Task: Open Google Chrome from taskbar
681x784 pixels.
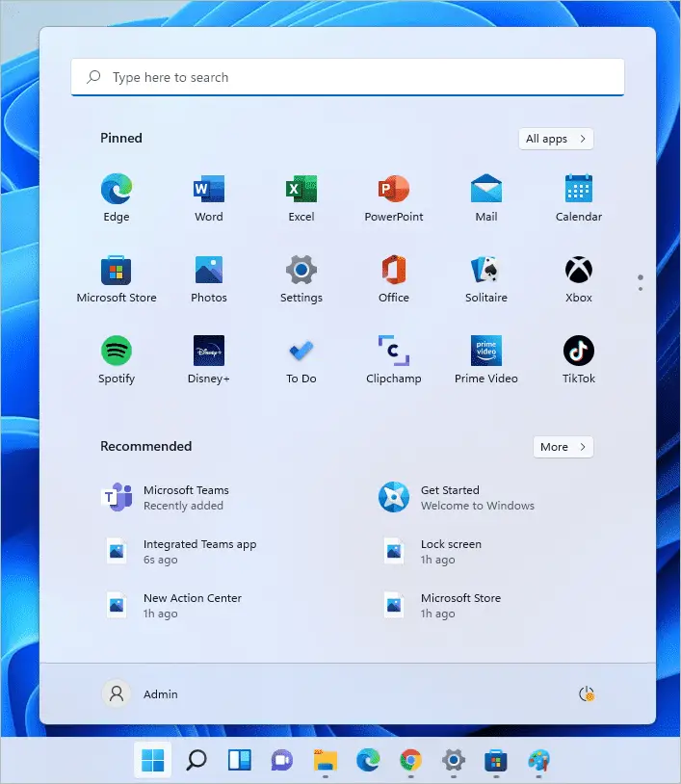Action: (x=410, y=761)
